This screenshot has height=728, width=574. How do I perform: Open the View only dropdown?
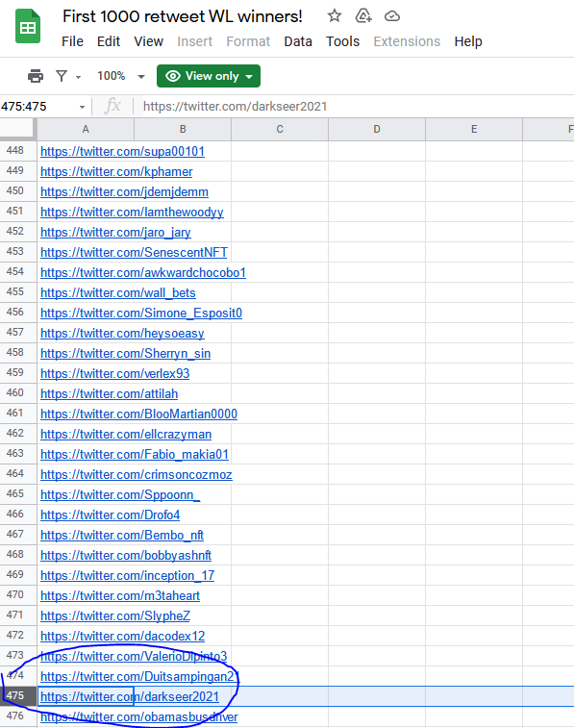click(x=209, y=76)
